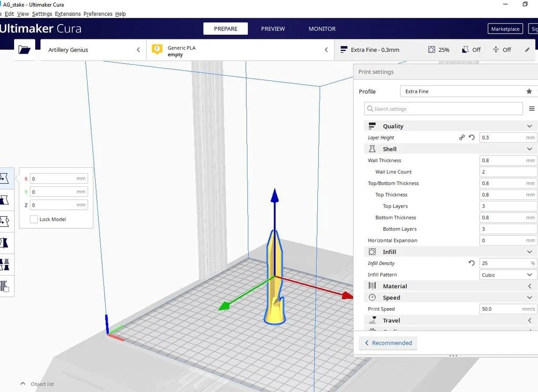Select the Move tool in left toolbar
538x392 pixels.
(x=4, y=178)
